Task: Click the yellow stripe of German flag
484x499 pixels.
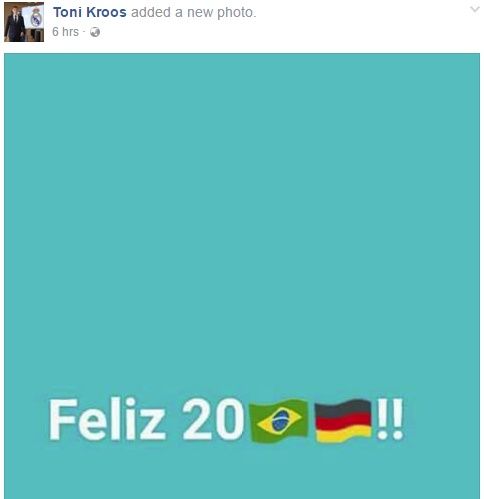Action: 343,433
